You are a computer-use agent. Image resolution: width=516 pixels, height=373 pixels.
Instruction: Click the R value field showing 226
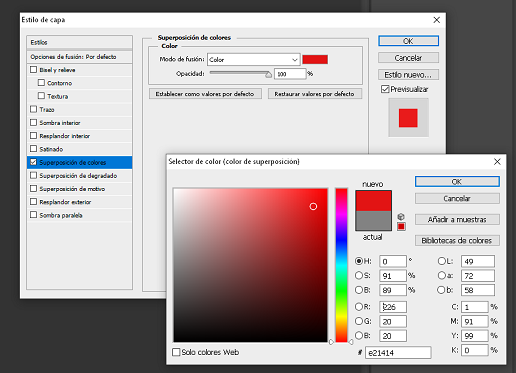tap(393, 307)
